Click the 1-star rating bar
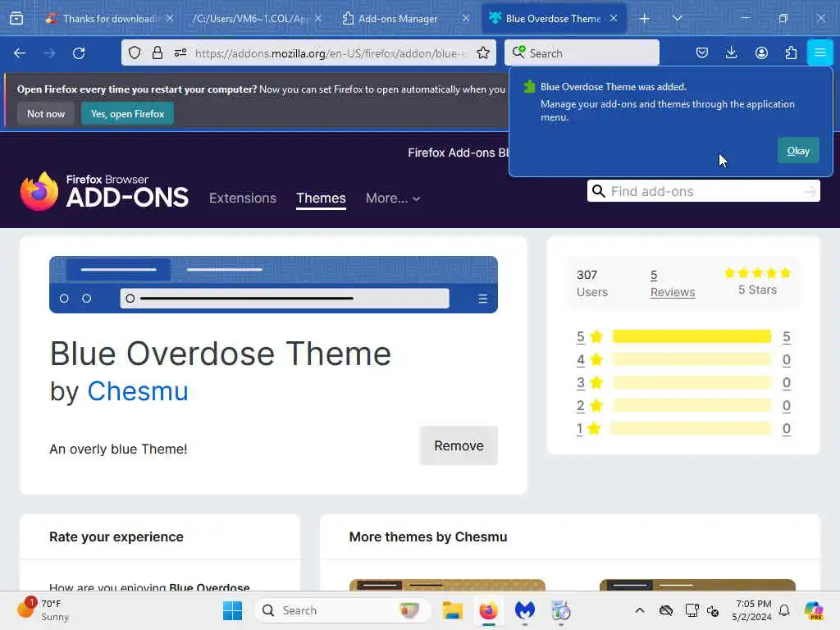Viewport: 840px width, 630px height. pos(691,428)
